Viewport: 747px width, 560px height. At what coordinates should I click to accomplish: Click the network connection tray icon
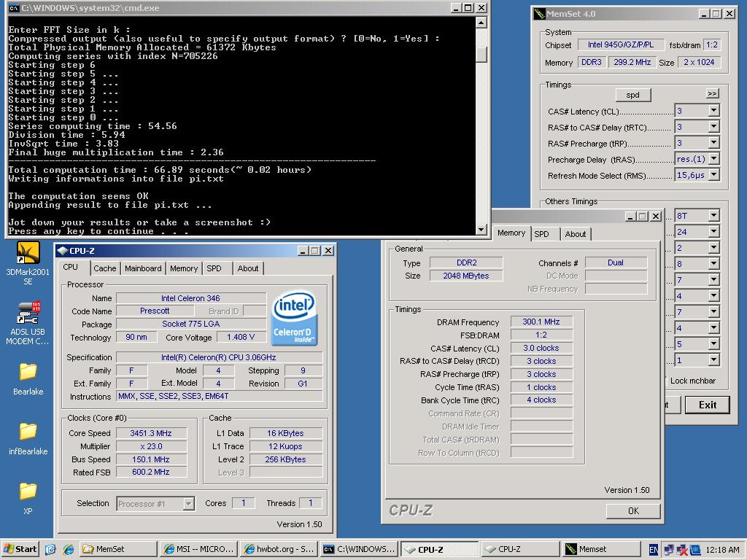(x=669, y=550)
